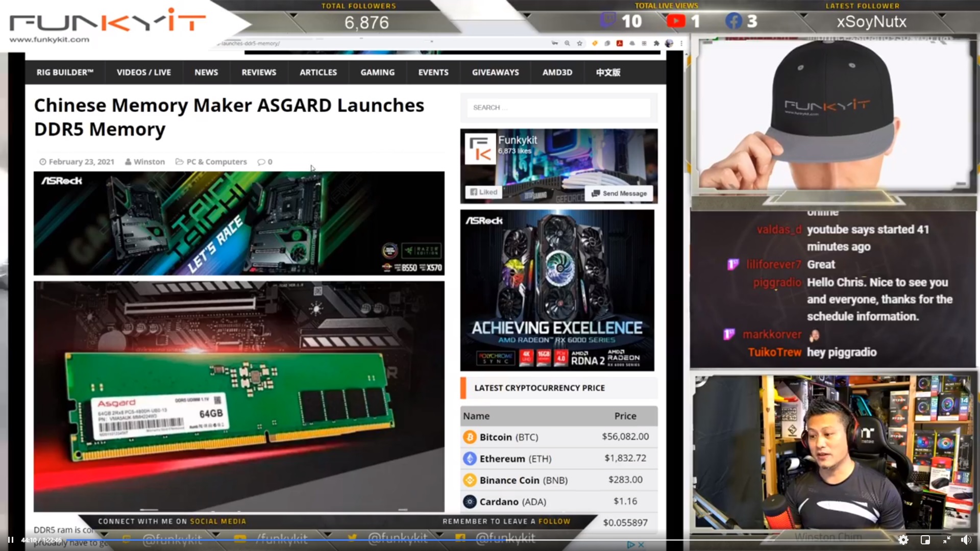Image resolution: width=980 pixels, height=551 pixels.
Task: Open the ARTICLES menu item
Action: (x=318, y=72)
